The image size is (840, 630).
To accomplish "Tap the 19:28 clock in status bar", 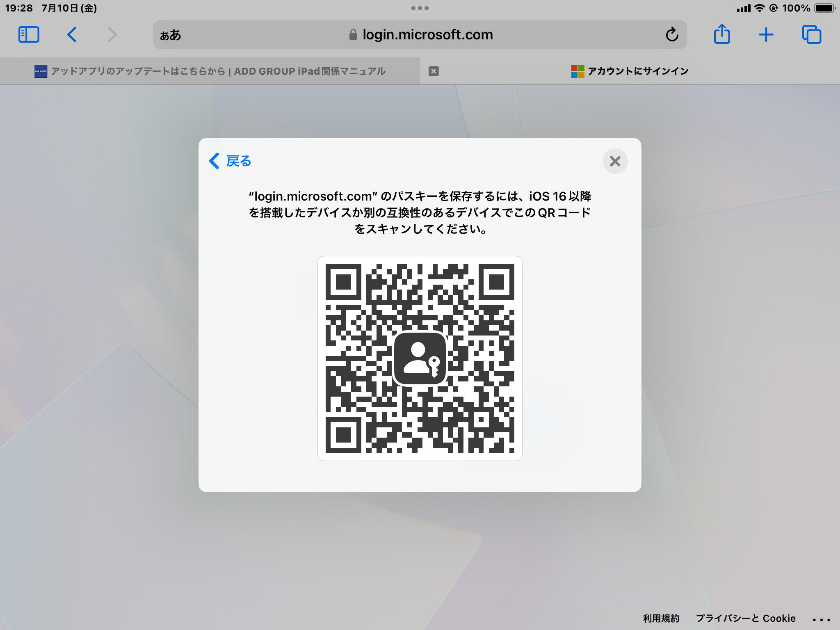I will coord(19,8).
